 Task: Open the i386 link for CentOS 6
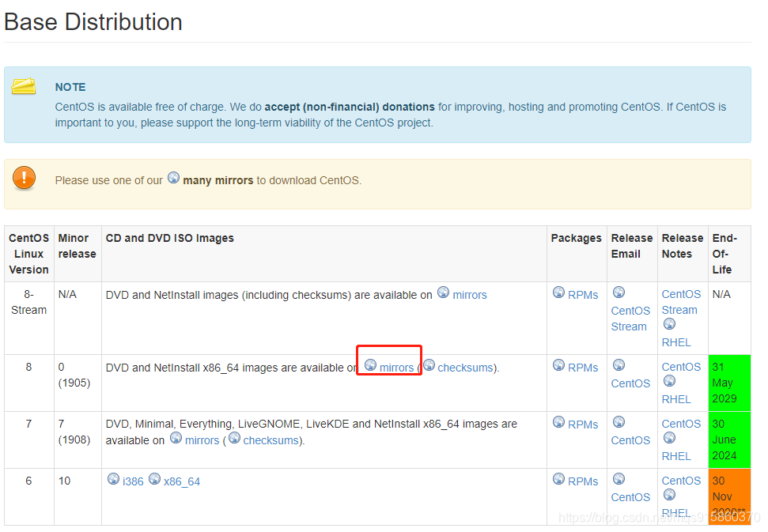point(133,481)
